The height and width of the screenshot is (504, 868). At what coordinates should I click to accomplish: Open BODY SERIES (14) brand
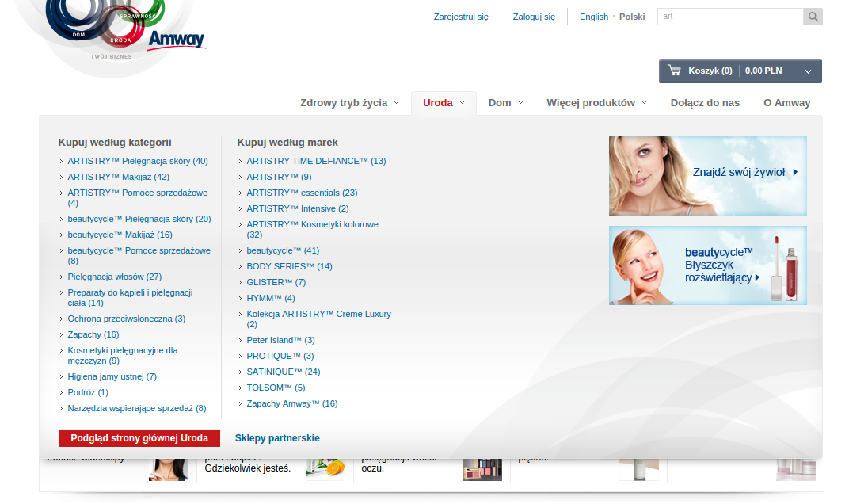click(289, 266)
